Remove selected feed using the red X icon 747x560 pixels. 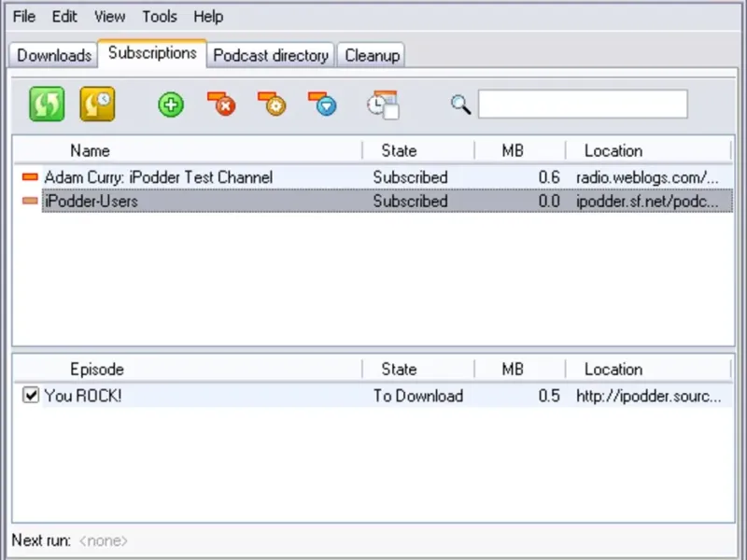(x=221, y=104)
